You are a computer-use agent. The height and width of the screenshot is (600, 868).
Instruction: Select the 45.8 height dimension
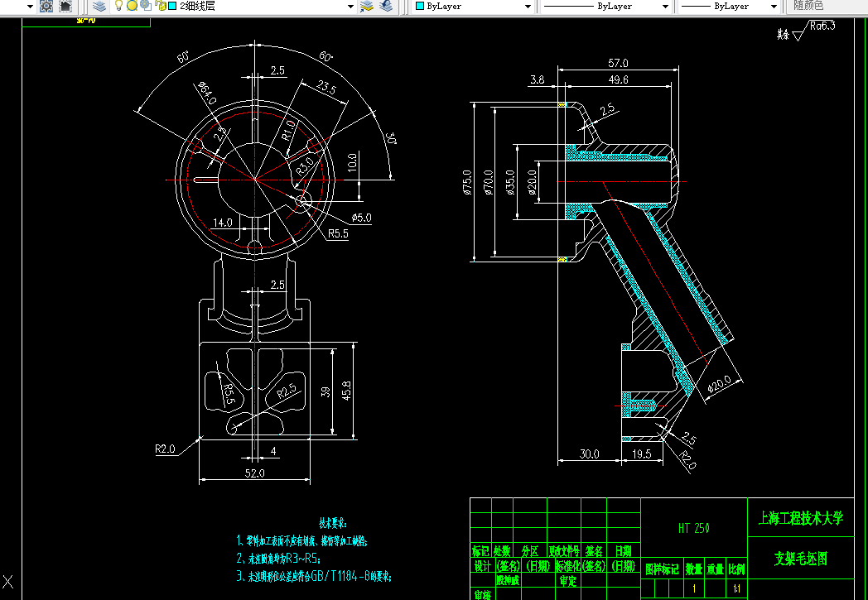(346, 391)
